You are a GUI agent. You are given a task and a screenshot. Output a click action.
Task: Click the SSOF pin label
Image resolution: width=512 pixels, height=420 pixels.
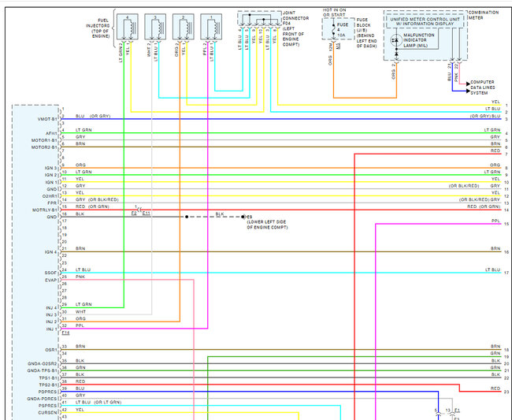click(50, 273)
